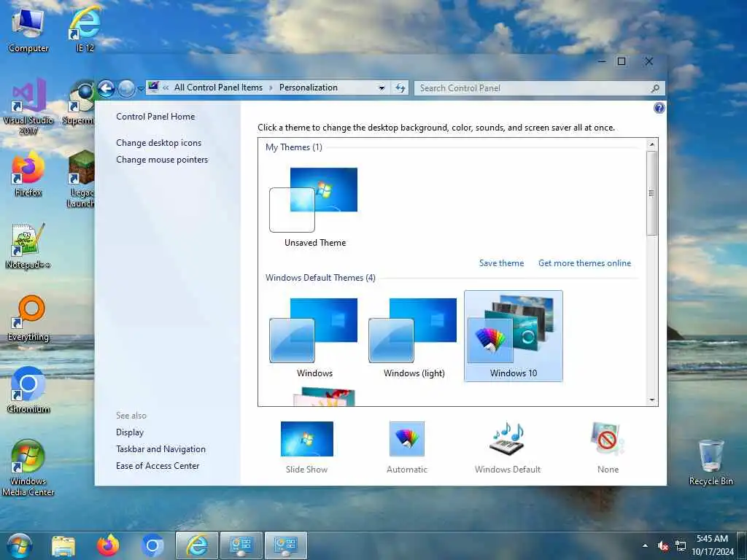Open Automatic window color settings
The height and width of the screenshot is (560, 747).
click(407, 447)
